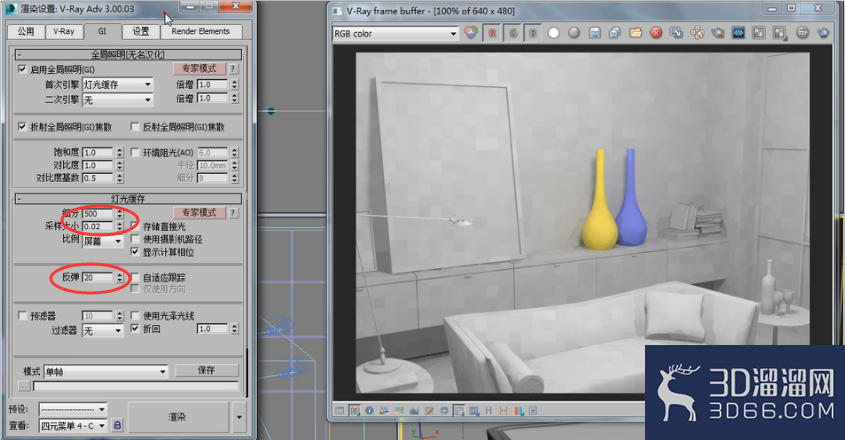Viewport: 845px width, 440px height.
Task: Click the 渲染 render button
Action: pos(177,417)
